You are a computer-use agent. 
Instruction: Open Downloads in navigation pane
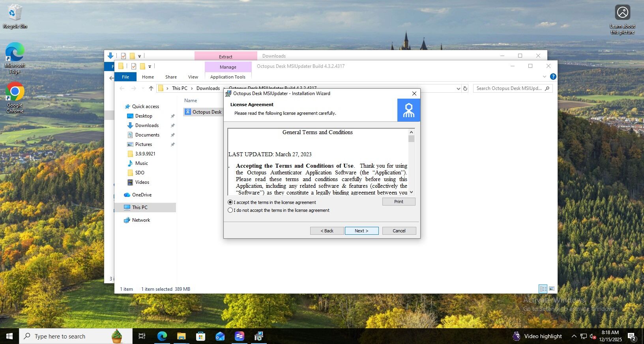[x=147, y=125]
